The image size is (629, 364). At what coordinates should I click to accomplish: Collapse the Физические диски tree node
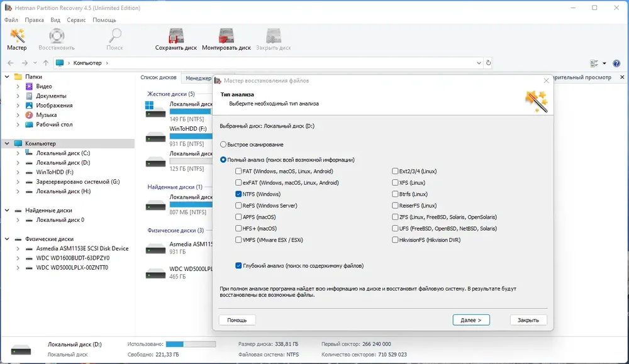(7, 239)
